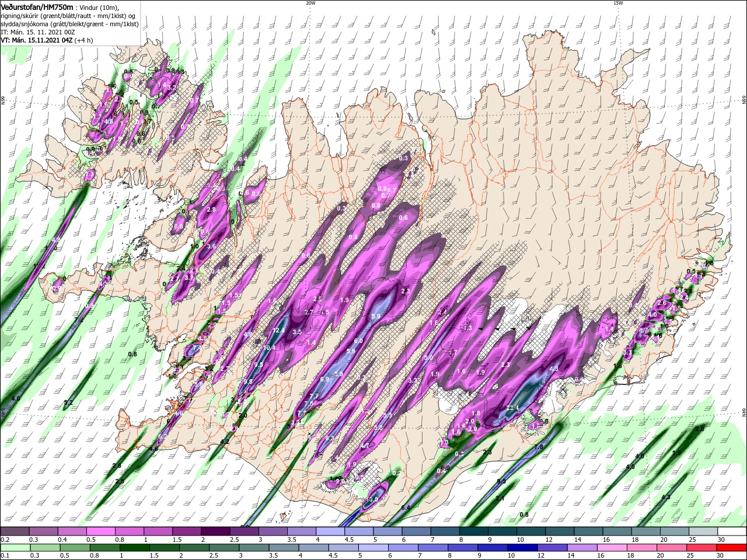Click the IT initial time 00Z line
The height and width of the screenshot is (560, 747).
click(x=39, y=32)
